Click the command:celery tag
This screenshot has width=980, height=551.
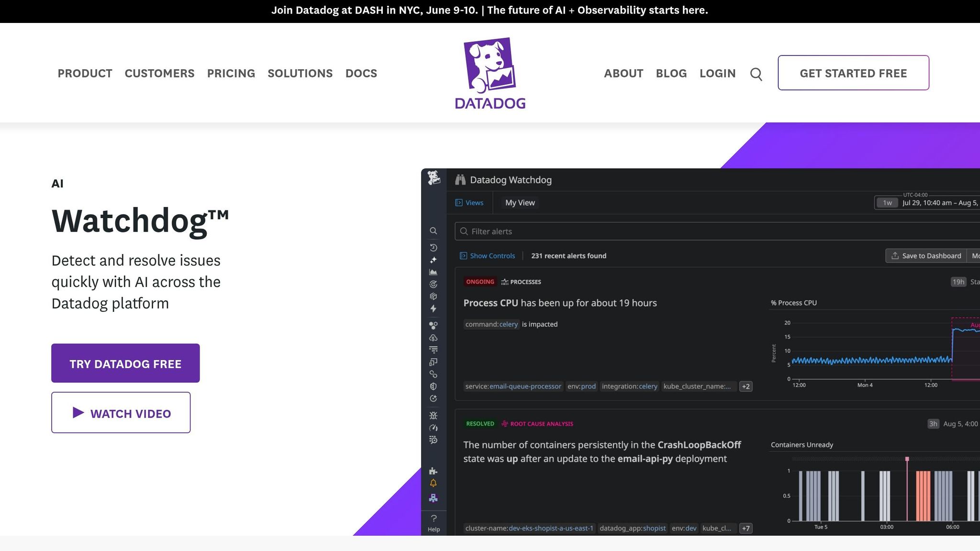click(491, 324)
